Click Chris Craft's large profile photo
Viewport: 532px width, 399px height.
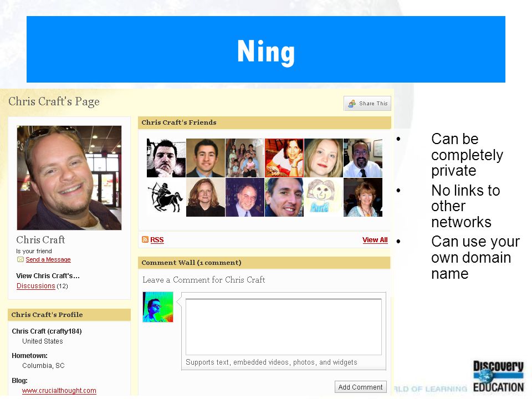pyautogui.click(x=69, y=178)
